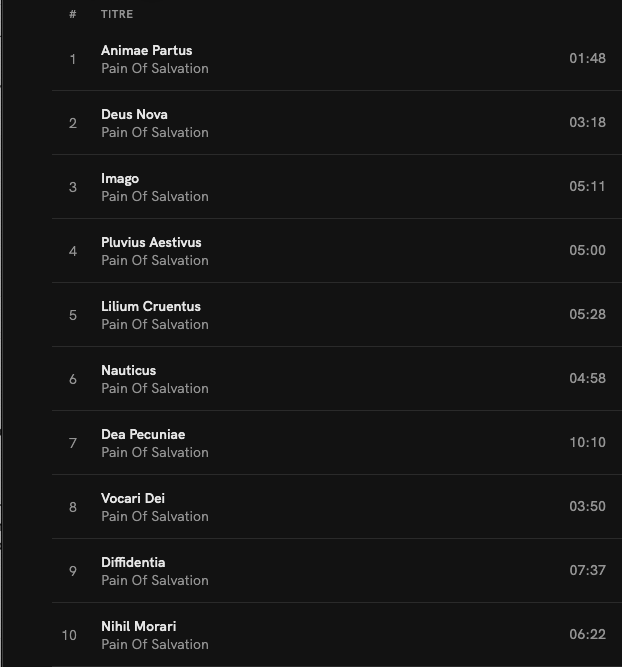
Task: Open Pain Of Salvation link under Animae Partus
Action: 155,68
